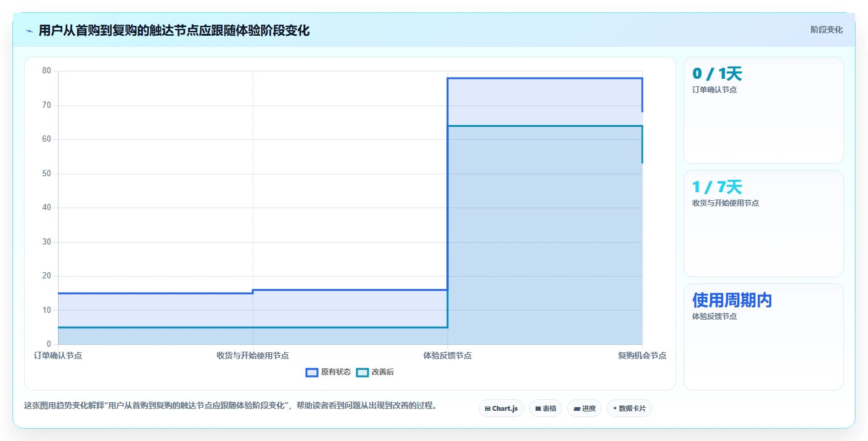Image resolution: width=868 pixels, height=441 pixels.
Task: Click the 体验反馈节点 caption in third card
Action: coord(714,317)
